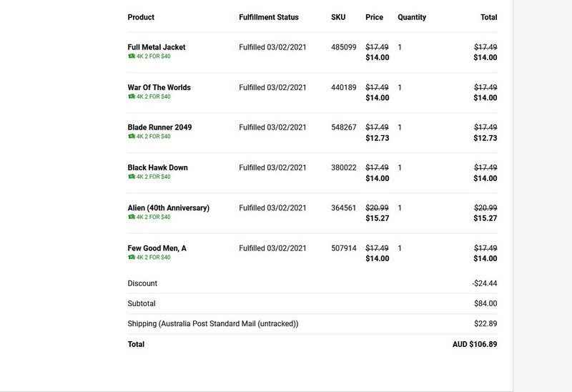Image resolution: width=572 pixels, height=392 pixels.
Task: Open the Black Hawk Down product link
Action: 157,167
